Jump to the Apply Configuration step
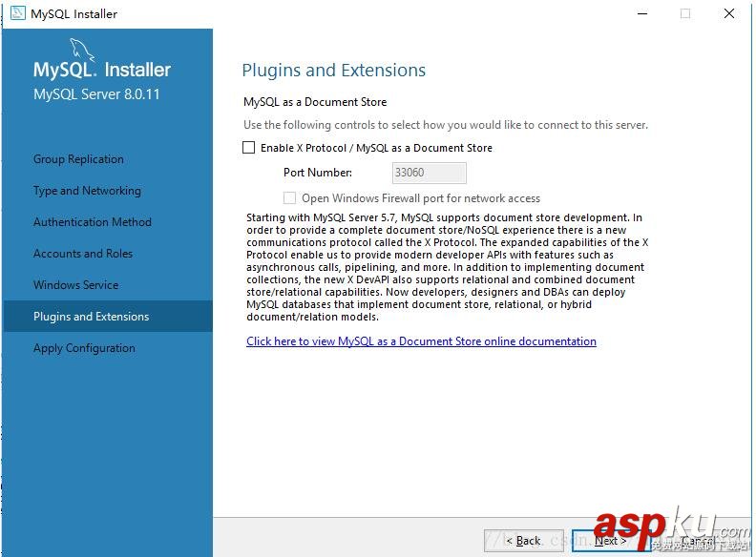 [84, 348]
